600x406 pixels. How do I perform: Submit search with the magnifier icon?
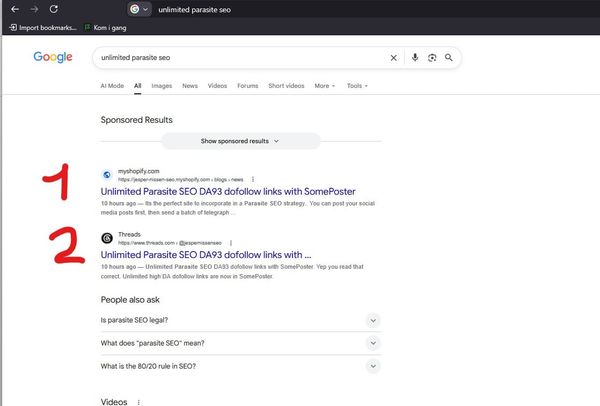click(x=449, y=57)
